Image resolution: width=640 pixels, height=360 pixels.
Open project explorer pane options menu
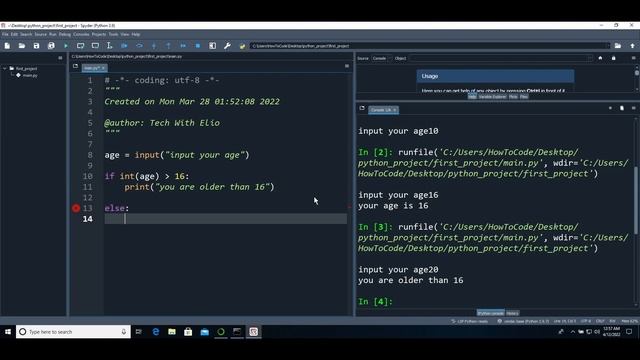click(60, 58)
